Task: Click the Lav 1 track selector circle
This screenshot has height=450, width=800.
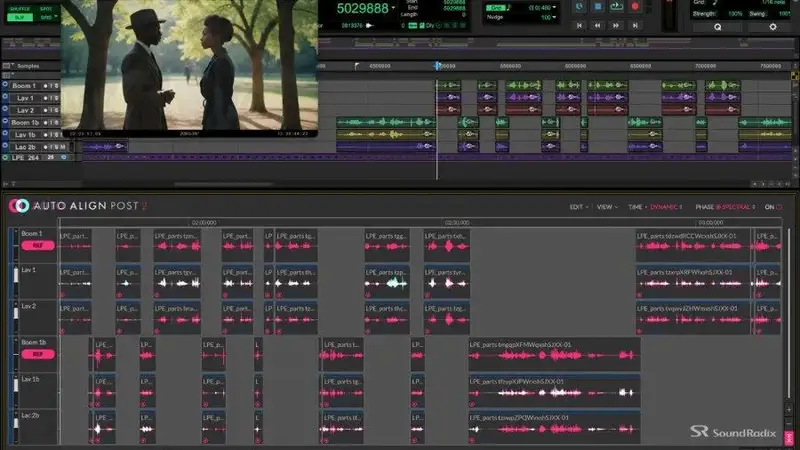Action: (5, 97)
